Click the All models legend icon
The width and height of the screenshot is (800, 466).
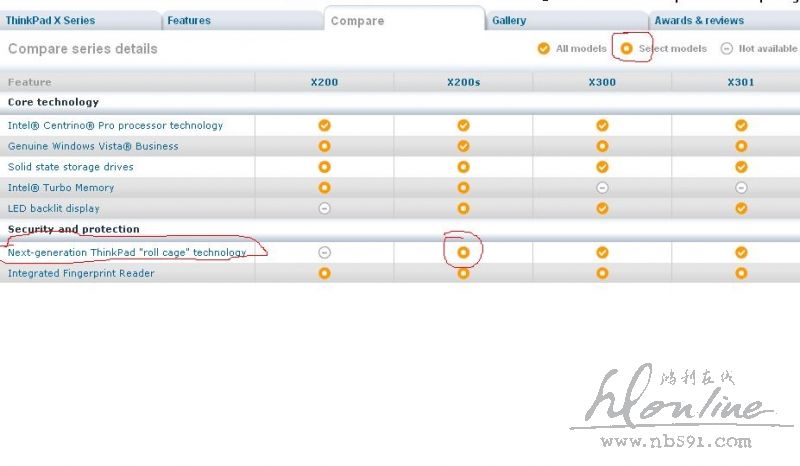(544, 48)
